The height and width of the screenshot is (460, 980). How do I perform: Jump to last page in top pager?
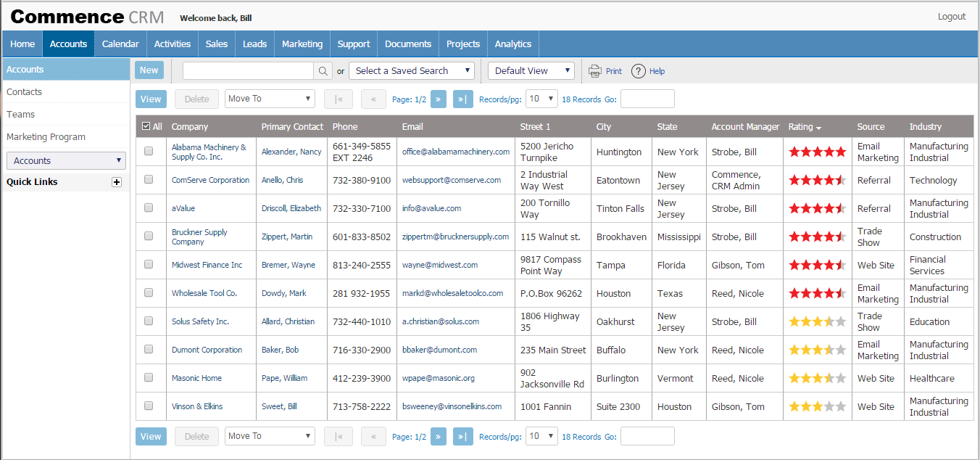click(x=461, y=99)
